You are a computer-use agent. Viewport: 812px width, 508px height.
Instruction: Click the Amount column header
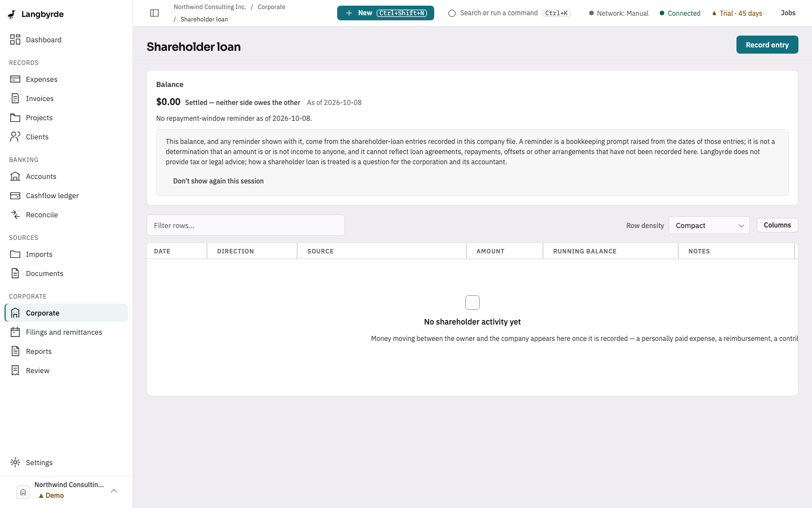[x=505, y=251]
